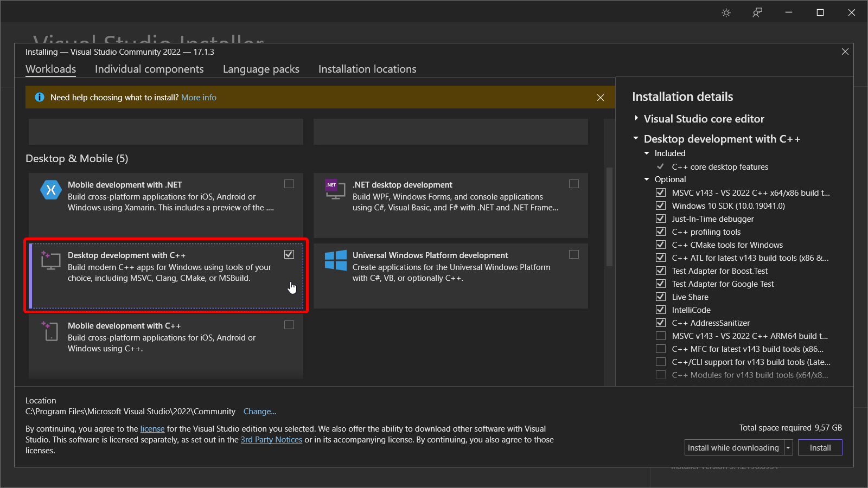The width and height of the screenshot is (868, 488).
Task: Uncheck the IntelliCode option
Action: tap(661, 310)
